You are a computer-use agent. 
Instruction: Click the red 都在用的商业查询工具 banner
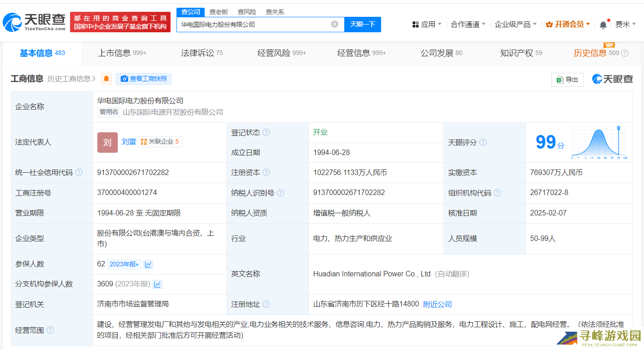(x=120, y=22)
